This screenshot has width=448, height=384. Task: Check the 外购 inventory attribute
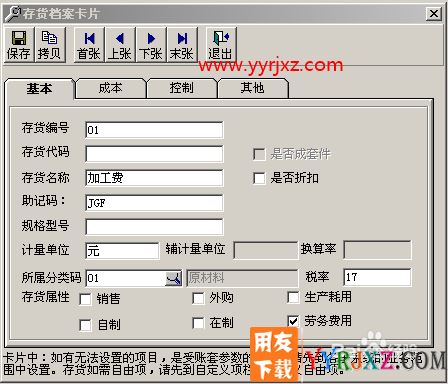tap(198, 298)
